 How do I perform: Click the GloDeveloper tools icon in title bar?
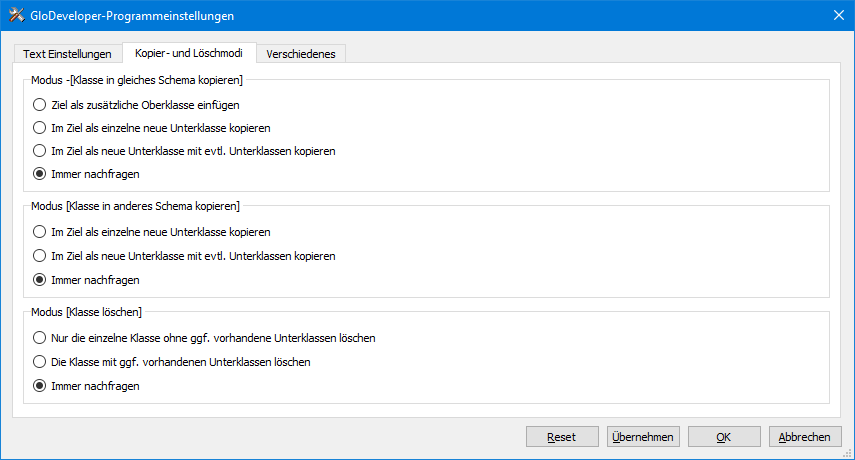(x=16, y=15)
